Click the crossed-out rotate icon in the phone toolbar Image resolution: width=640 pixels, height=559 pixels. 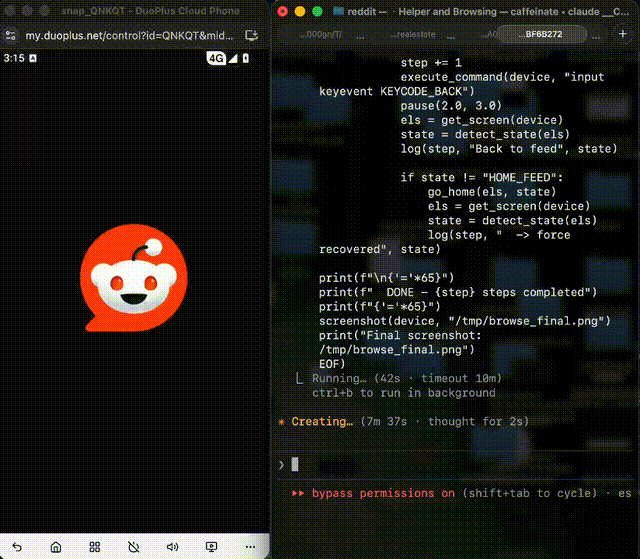[133, 547]
